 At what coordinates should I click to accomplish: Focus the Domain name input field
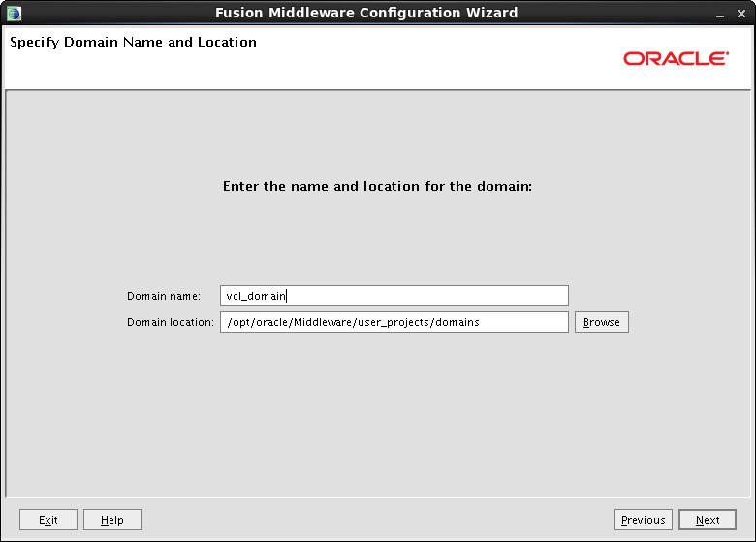tap(394, 296)
